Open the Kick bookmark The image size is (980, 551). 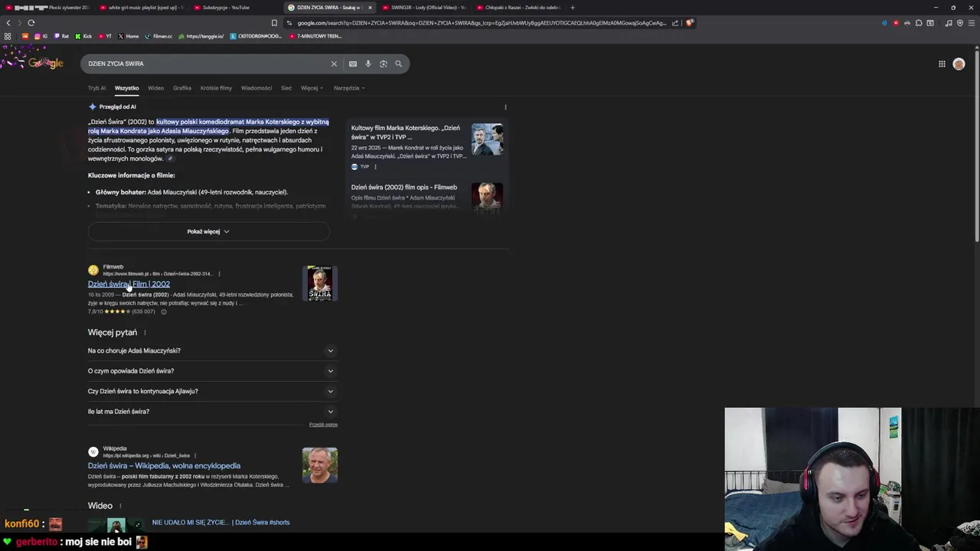click(x=83, y=36)
